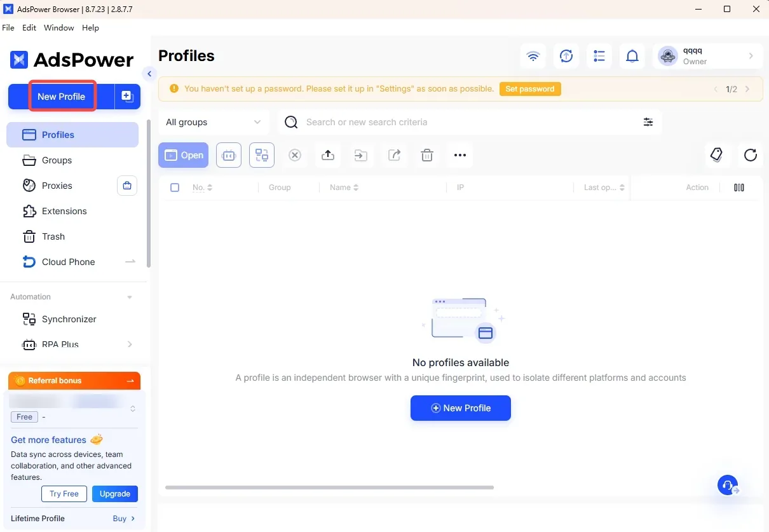Click the batch create profiles icon
The image size is (769, 532).
point(127,97)
